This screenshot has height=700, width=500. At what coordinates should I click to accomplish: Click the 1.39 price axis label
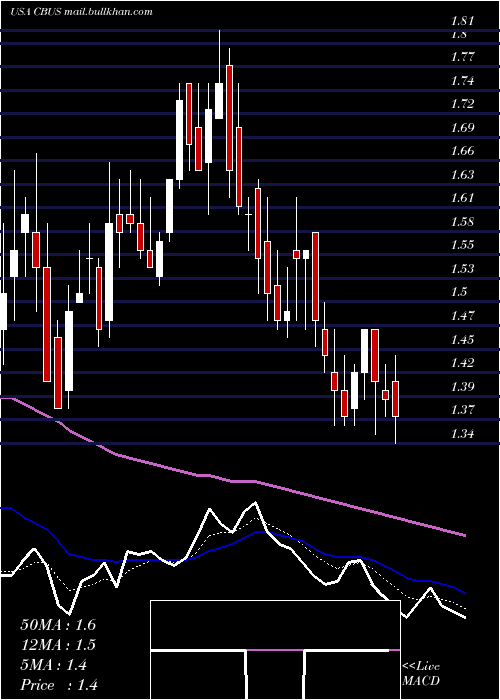click(462, 386)
